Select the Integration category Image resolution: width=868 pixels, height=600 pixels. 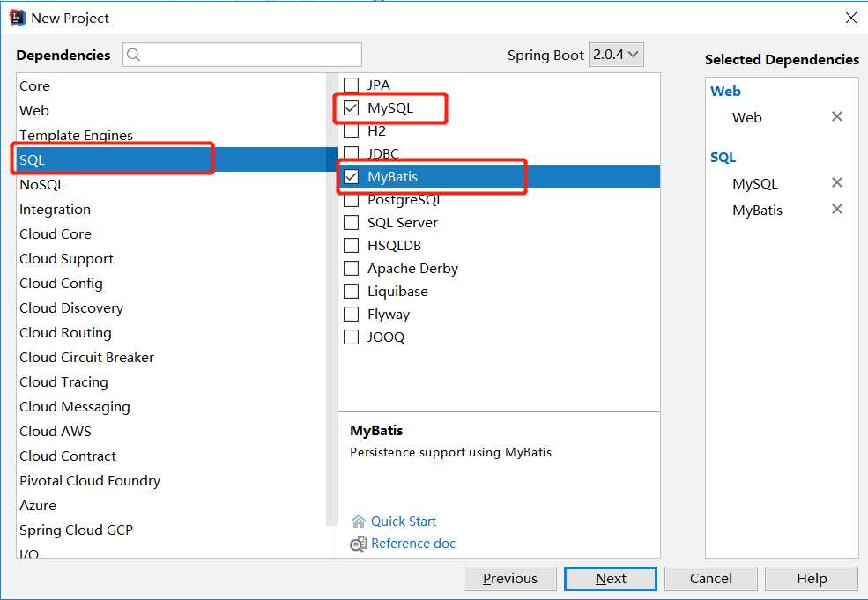pyautogui.click(x=172, y=209)
